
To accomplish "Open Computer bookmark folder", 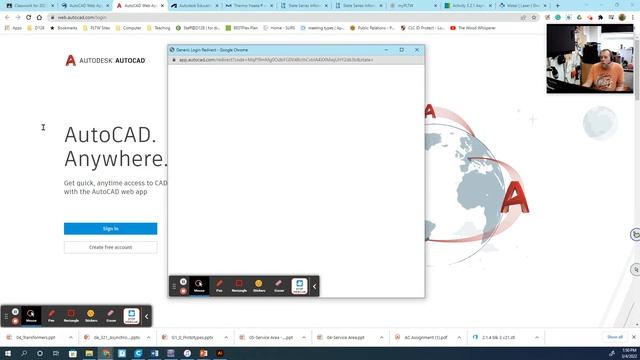I will [x=128, y=28].
